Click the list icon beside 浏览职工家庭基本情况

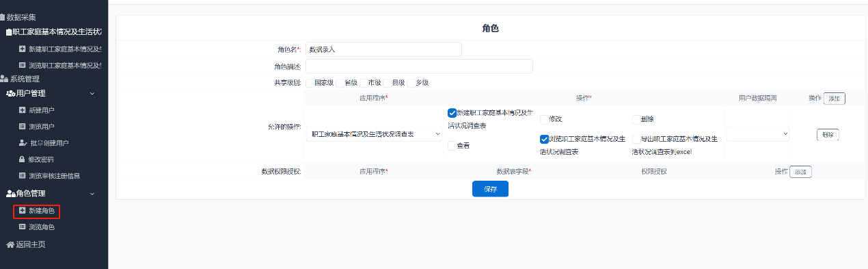(x=22, y=65)
